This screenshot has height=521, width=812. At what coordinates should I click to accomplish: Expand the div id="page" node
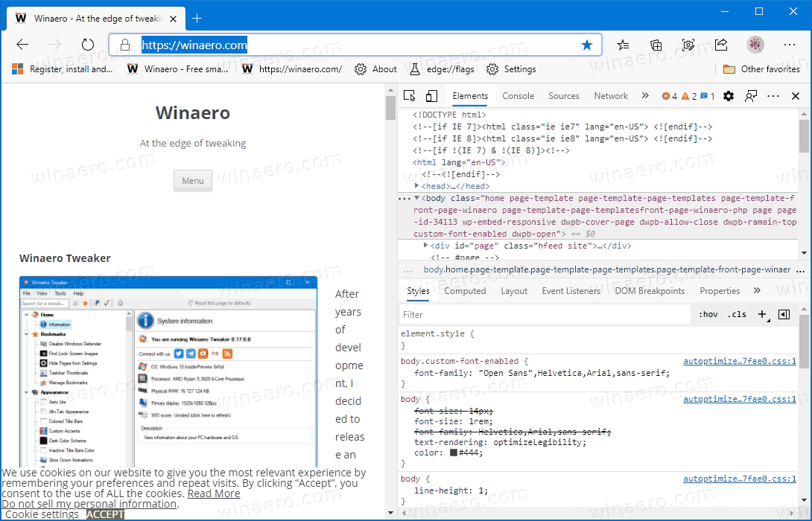[425, 246]
